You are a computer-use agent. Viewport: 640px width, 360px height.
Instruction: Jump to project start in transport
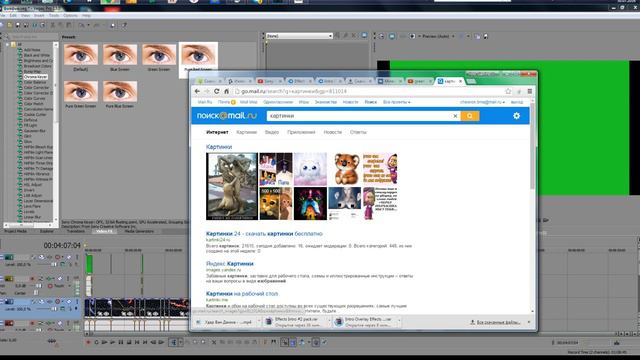[137, 342]
